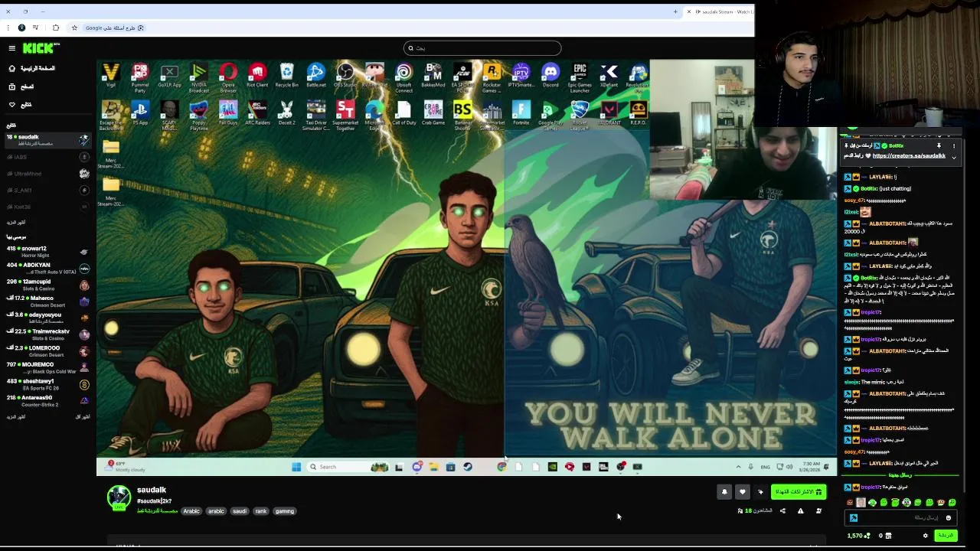Viewport: 980px width, 551px height.
Task: Click the R.E.P.O. desktop icon
Action: [x=639, y=113]
